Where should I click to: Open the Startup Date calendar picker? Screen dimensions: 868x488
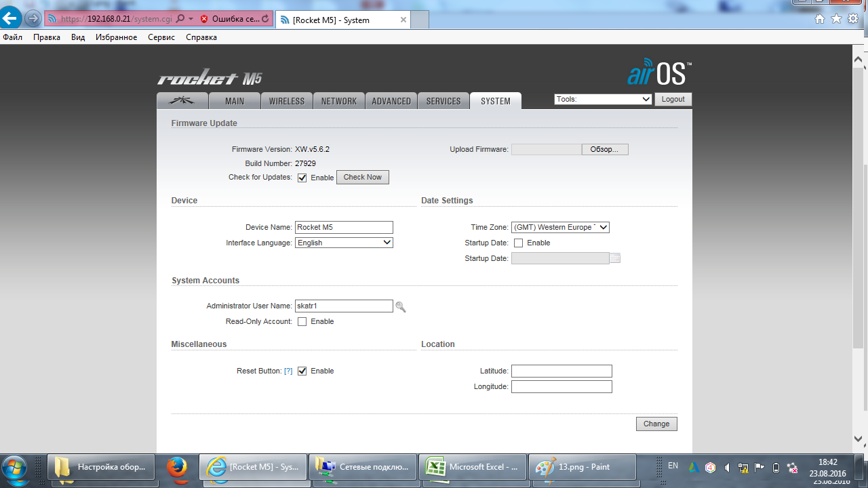click(x=615, y=258)
